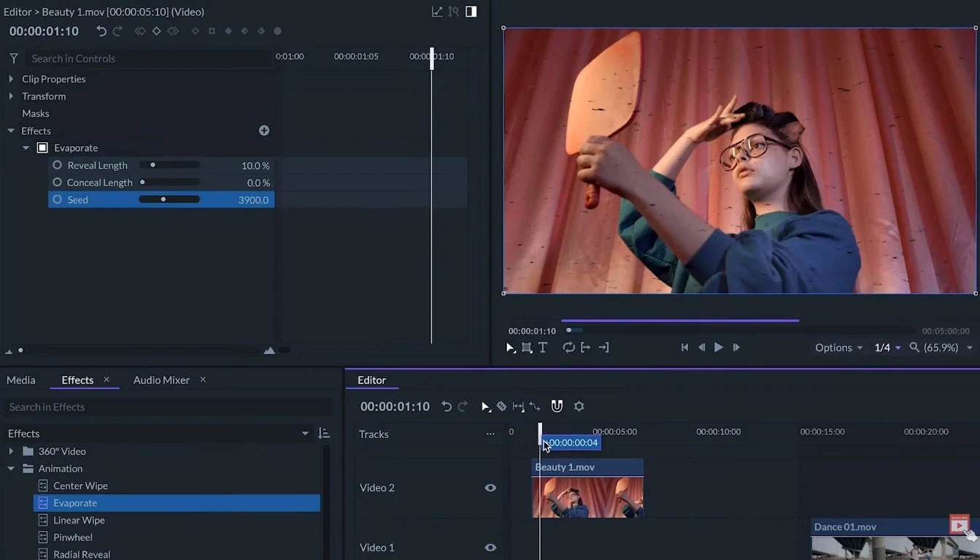This screenshot has height=560, width=980.
Task: Enable the snapping magnet in the Editor toolbar
Action: pyautogui.click(x=557, y=406)
